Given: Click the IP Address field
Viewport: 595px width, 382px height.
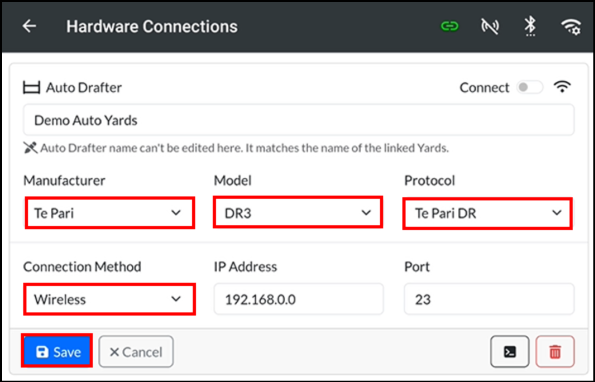Looking at the screenshot, I should pyautogui.click(x=299, y=299).
